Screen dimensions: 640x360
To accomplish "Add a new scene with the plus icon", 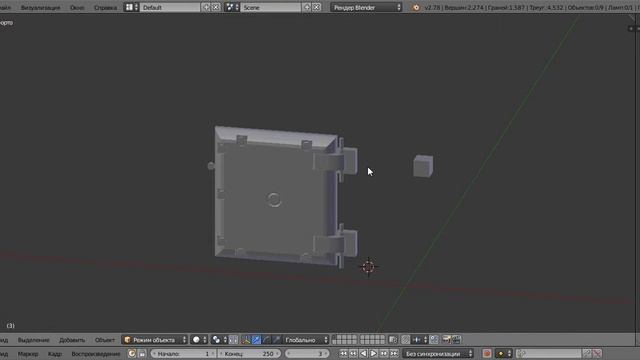I will 307,7.
